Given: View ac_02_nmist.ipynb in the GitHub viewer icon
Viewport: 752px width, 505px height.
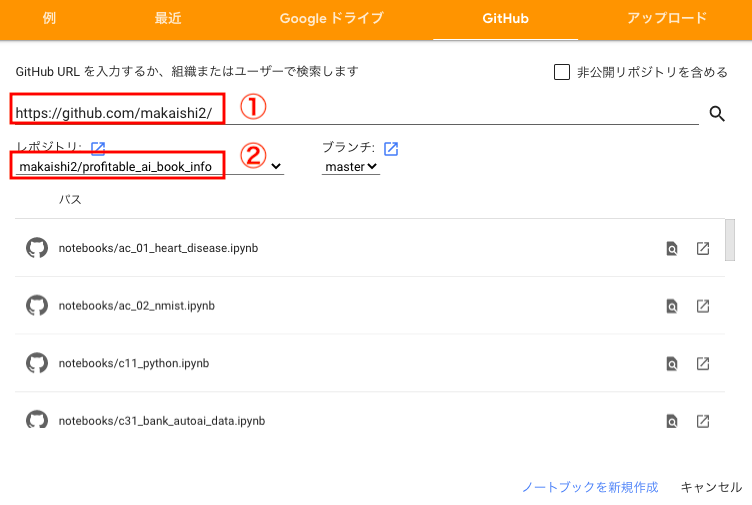Looking at the screenshot, I should (672, 306).
